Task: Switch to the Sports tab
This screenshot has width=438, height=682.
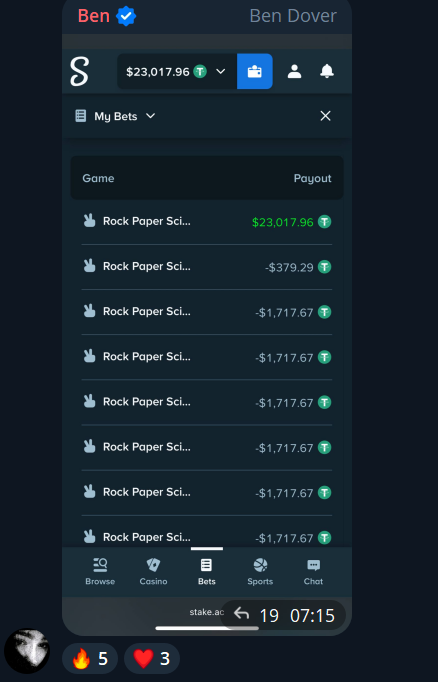Action: pos(260,572)
